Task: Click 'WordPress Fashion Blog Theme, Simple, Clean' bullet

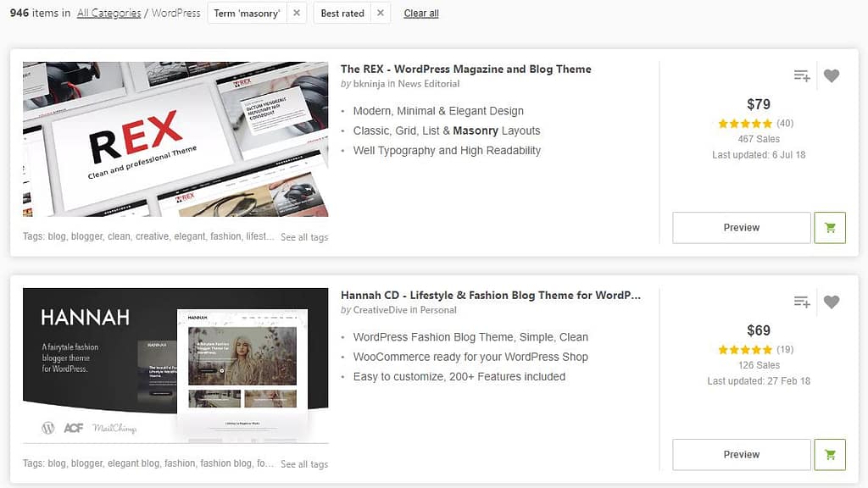Action: coord(470,337)
